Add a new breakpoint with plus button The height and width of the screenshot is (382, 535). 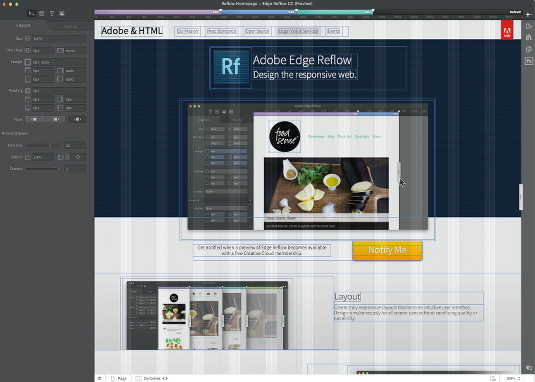pyautogui.click(x=528, y=14)
